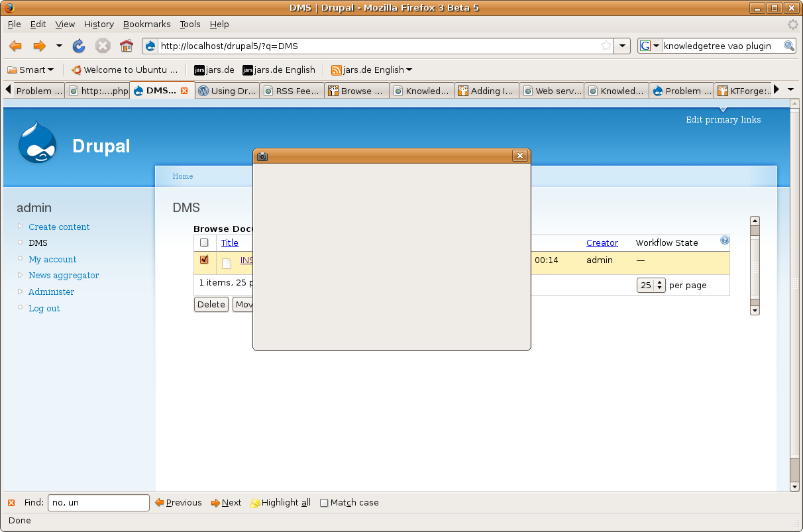Close the Find bar
Image resolution: width=803 pixels, height=532 pixels.
(x=11, y=503)
